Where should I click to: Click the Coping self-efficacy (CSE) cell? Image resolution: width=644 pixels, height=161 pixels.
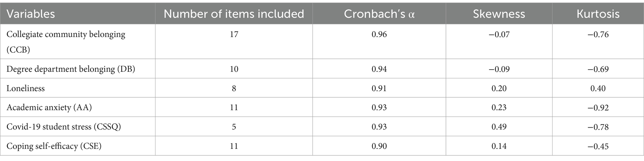click(54, 146)
